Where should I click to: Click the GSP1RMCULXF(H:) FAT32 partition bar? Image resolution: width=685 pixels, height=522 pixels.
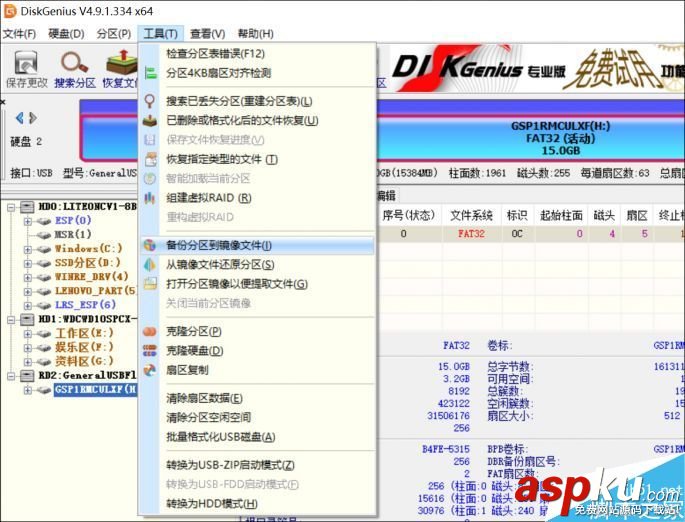click(x=531, y=138)
